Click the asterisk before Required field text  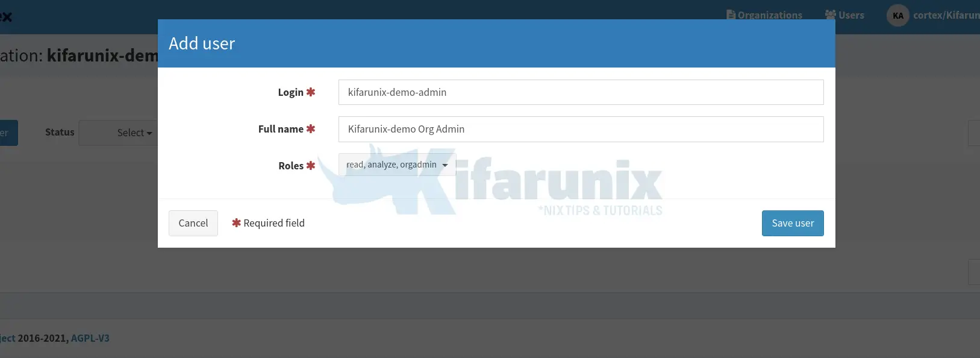(x=236, y=223)
